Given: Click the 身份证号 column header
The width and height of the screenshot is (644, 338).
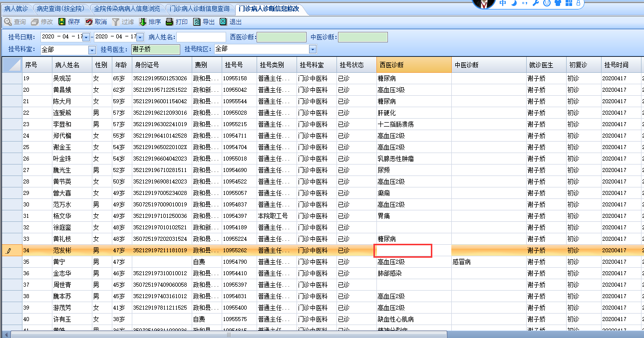Looking at the screenshot, I should 162,65.
